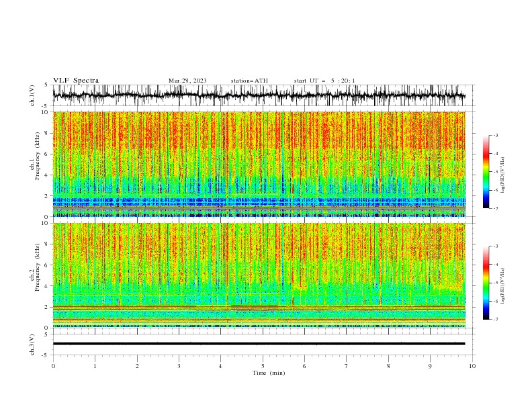Click the "-3" tick on ch.1 colorbar
This screenshot has height=411, width=532.
pyautogui.click(x=496, y=135)
